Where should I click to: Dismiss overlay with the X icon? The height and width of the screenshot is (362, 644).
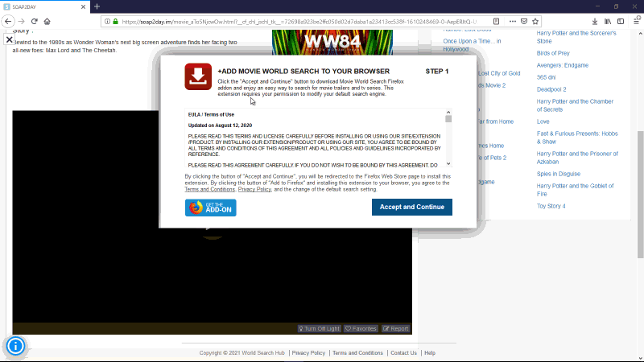coord(10,39)
